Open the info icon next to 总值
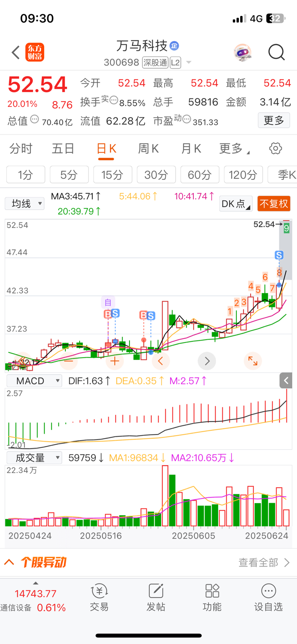The width and height of the screenshot is (297, 644). [x=34, y=119]
